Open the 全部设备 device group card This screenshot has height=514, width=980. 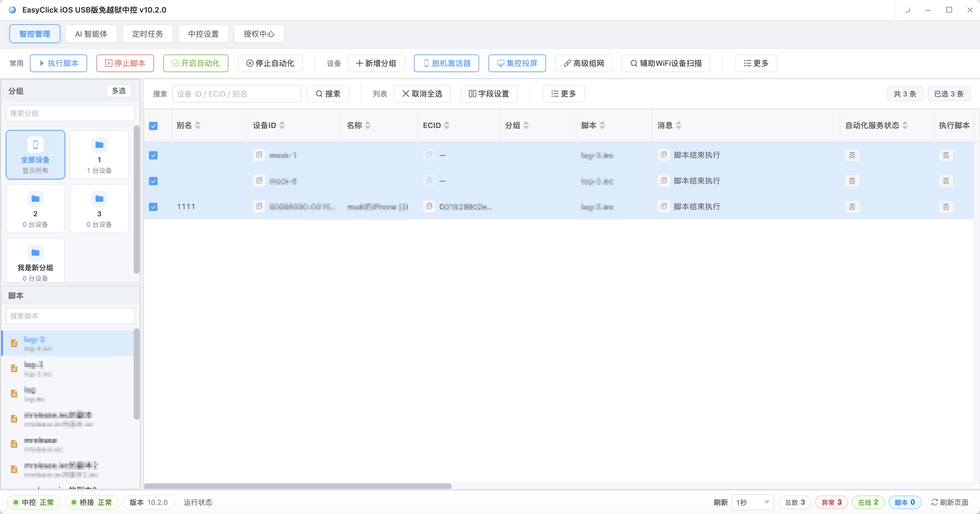coord(35,155)
